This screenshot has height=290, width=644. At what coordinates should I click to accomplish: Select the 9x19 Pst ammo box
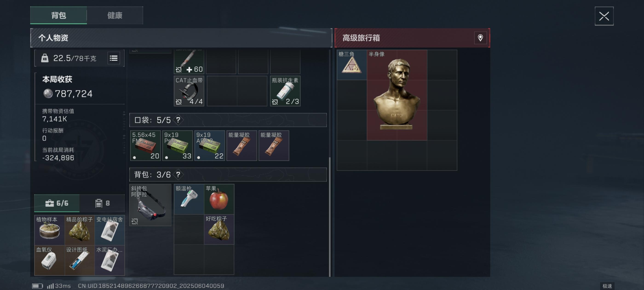coord(178,146)
